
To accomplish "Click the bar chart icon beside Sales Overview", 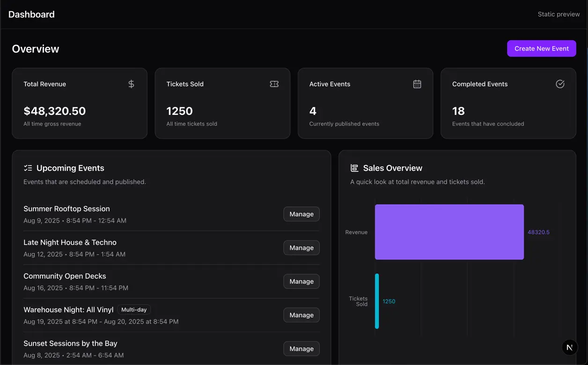I will (x=354, y=168).
